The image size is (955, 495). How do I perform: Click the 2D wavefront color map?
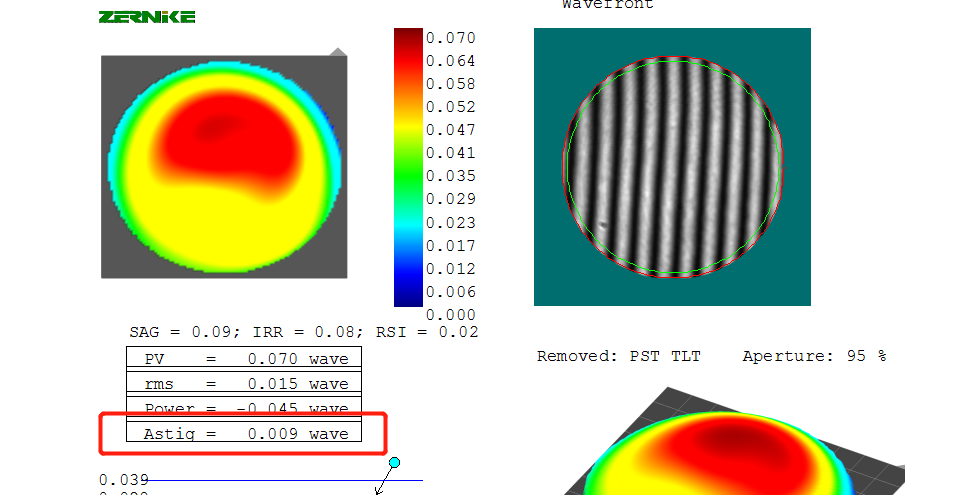pyautogui.click(x=224, y=167)
